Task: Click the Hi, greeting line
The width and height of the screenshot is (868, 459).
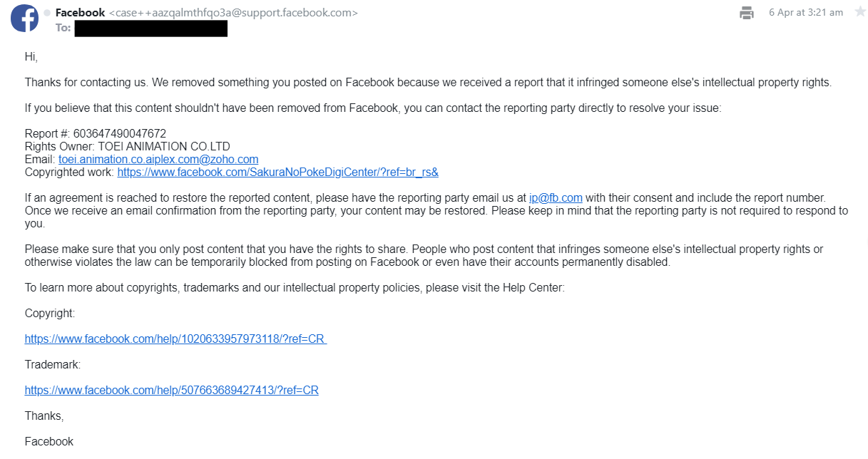Action: (x=31, y=57)
